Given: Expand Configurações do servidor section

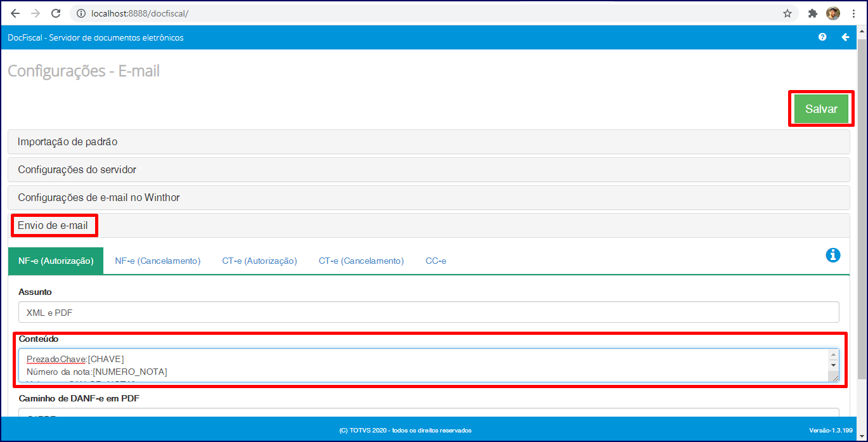Looking at the screenshot, I should pos(429,170).
